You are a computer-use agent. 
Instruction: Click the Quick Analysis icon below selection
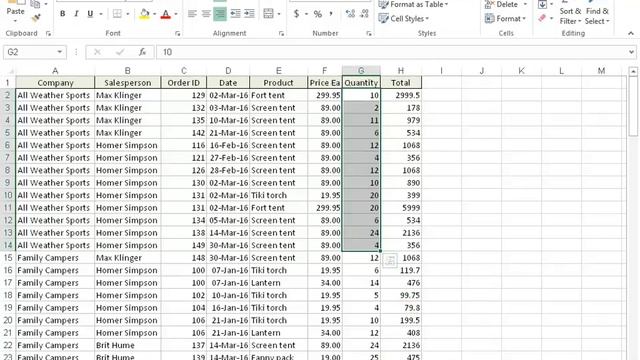pos(390,260)
